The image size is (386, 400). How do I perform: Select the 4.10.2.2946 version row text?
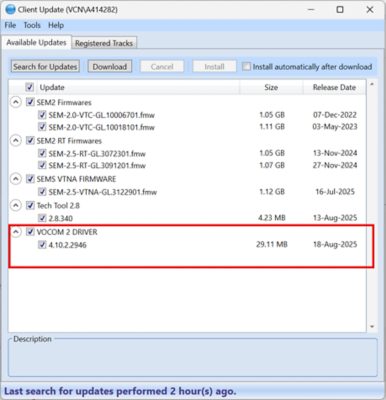[x=68, y=245]
